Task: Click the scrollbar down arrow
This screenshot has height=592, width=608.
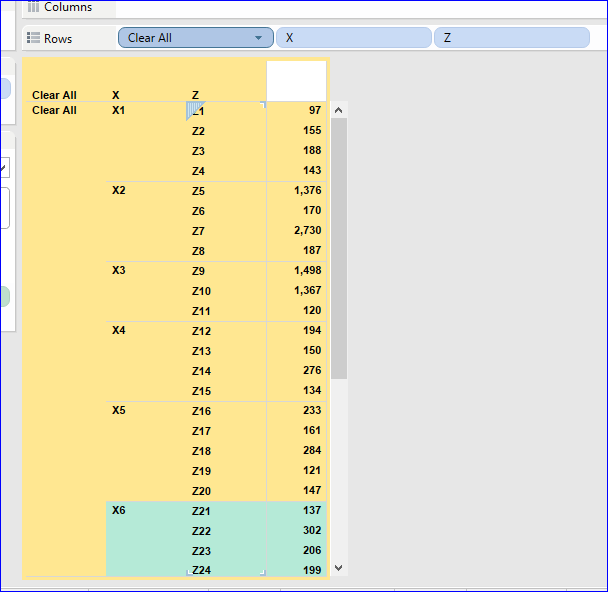Action: [x=339, y=568]
